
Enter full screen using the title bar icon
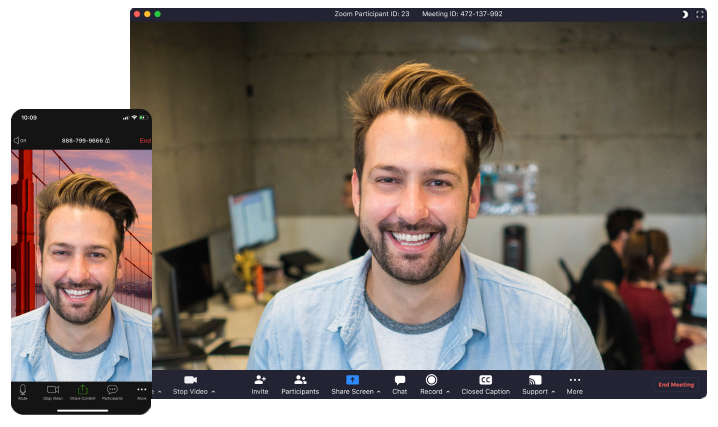[x=700, y=14]
